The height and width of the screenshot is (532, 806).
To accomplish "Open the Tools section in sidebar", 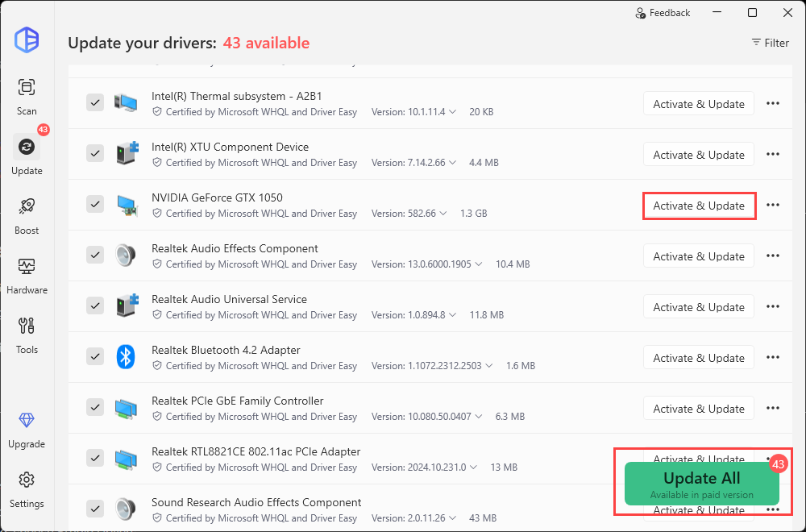I will tap(27, 335).
